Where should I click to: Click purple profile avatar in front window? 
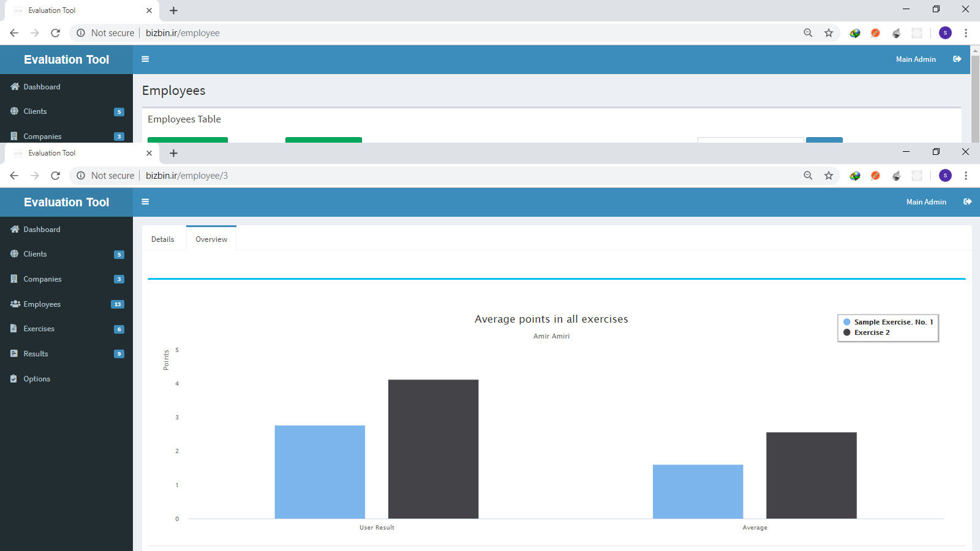[x=945, y=176]
